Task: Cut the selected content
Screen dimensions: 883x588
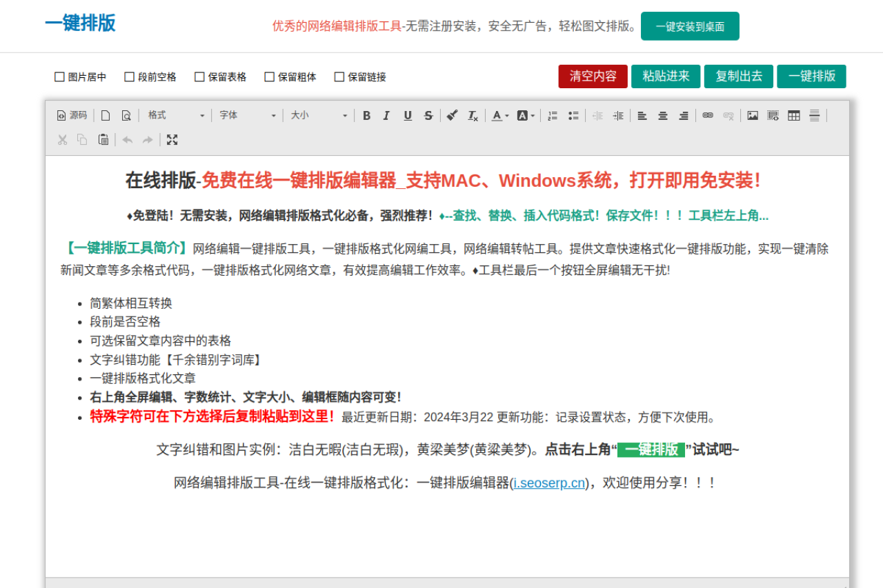Action: point(62,139)
